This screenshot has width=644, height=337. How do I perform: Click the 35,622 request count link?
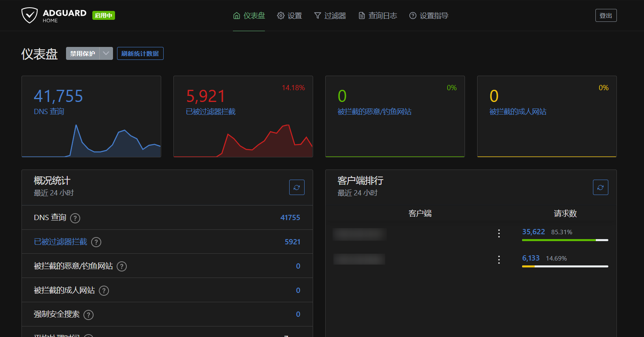tap(533, 232)
